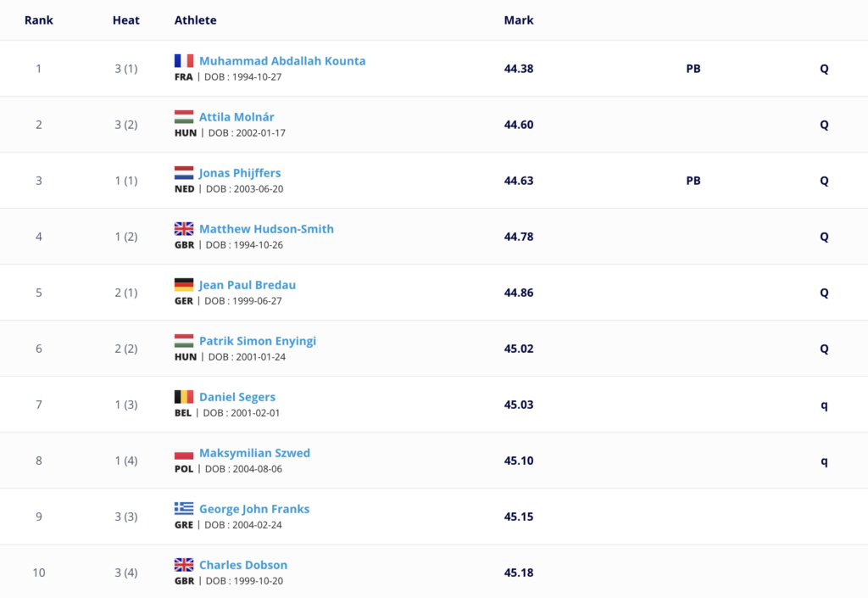This screenshot has height=598, width=868.
Task: Click the British flag beside Matthew Hudson-Smith
Action: (184, 228)
